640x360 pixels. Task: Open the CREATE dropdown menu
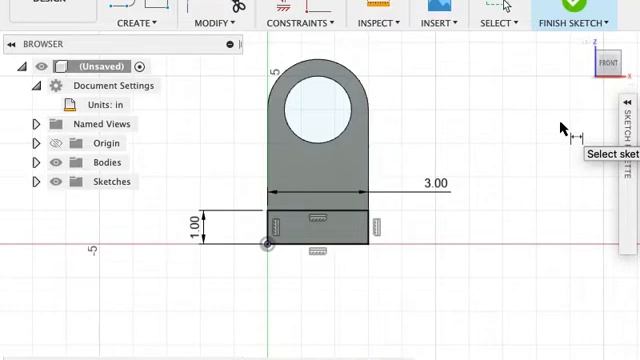pyautogui.click(x=137, y=23)
